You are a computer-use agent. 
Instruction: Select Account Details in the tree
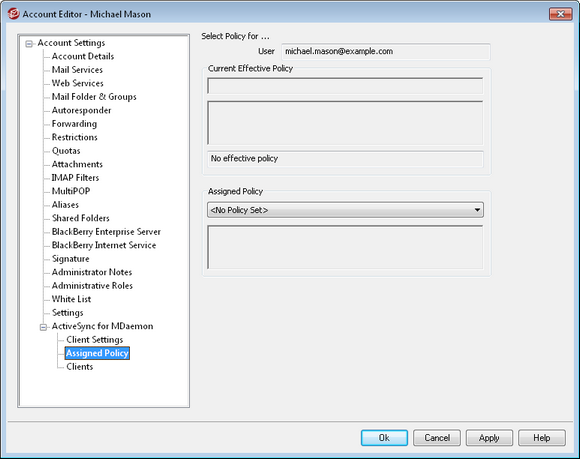[x=83, y=56]
